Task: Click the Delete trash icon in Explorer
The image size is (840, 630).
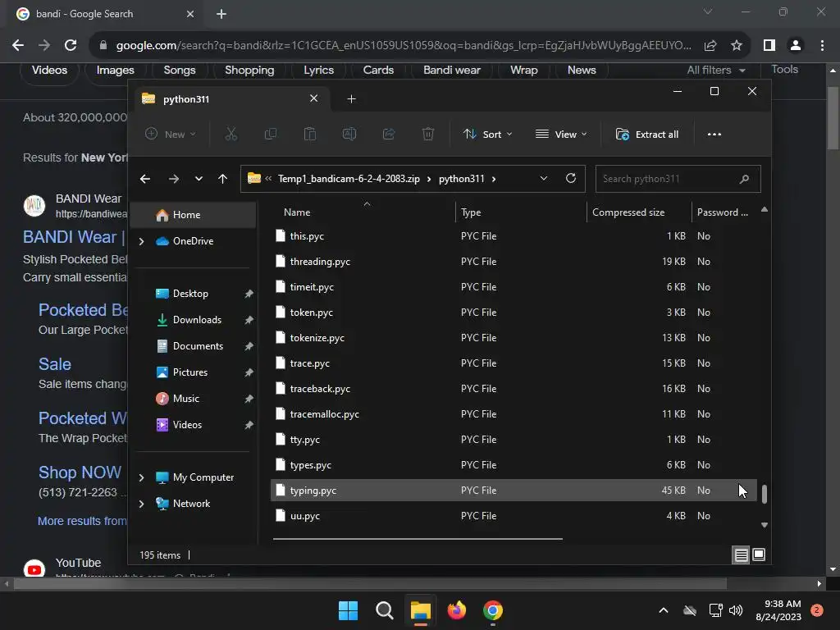Action: tap(428, 134)
